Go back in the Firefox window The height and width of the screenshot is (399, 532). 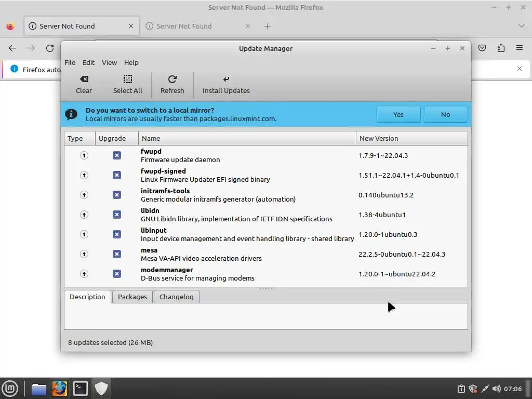coord(12,48)
